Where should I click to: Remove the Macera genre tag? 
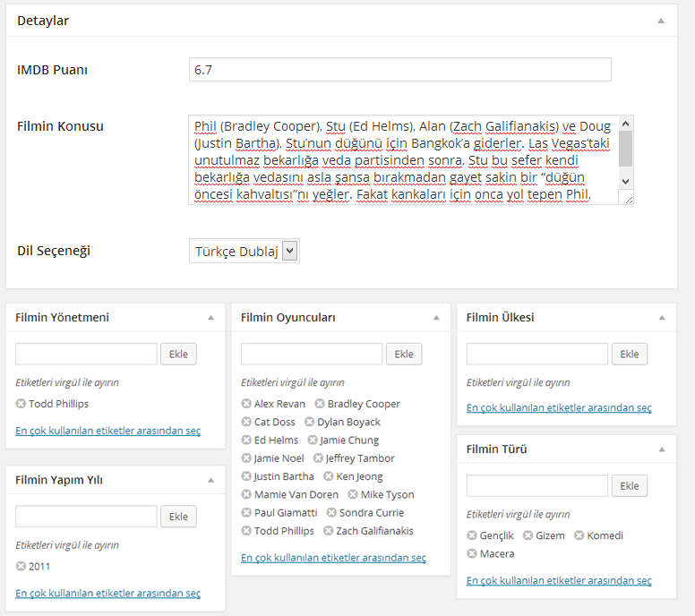[x=472, y=553]
